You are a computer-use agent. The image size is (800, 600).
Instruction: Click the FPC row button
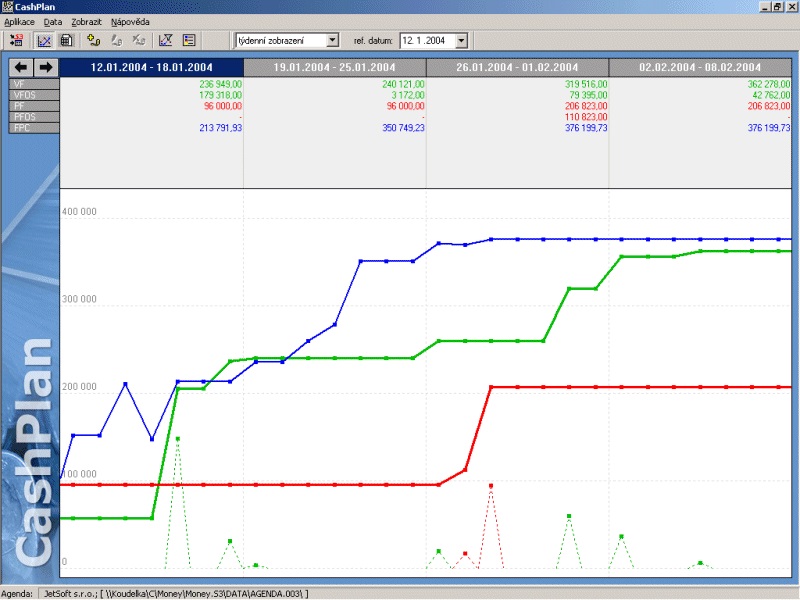(34, 128)
